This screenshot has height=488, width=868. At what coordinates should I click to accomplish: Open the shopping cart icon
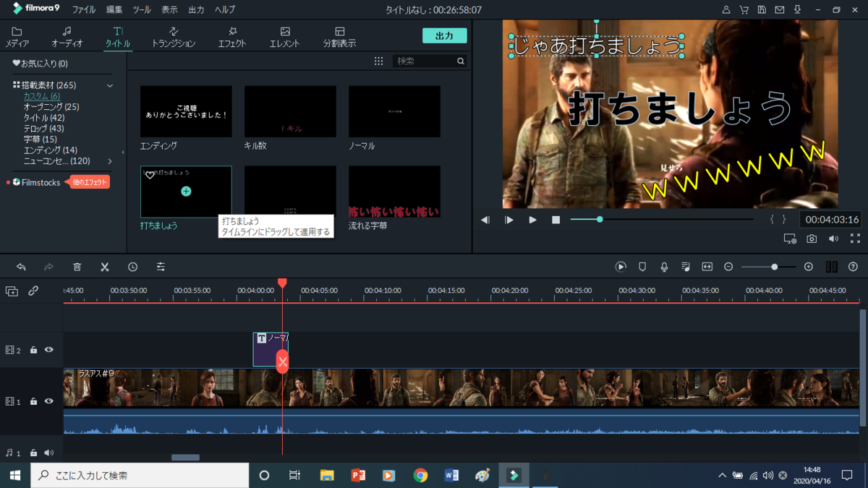[744, 10]
